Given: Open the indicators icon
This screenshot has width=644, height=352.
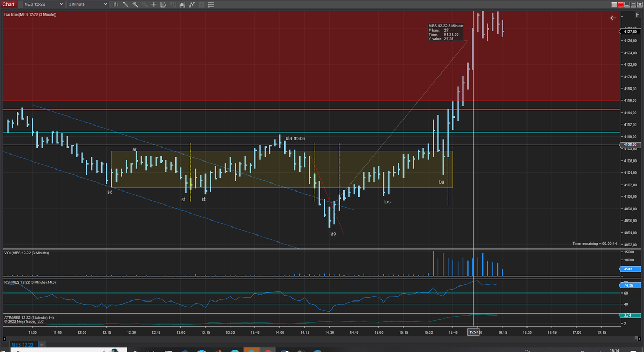Looking at the screenshot, I should coord(182,4).
